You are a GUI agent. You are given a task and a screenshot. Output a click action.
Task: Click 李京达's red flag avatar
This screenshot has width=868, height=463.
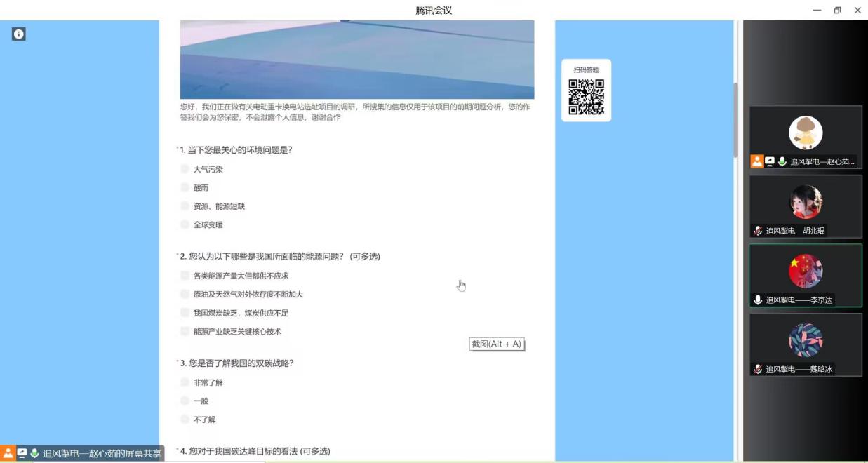pos(805,271)
